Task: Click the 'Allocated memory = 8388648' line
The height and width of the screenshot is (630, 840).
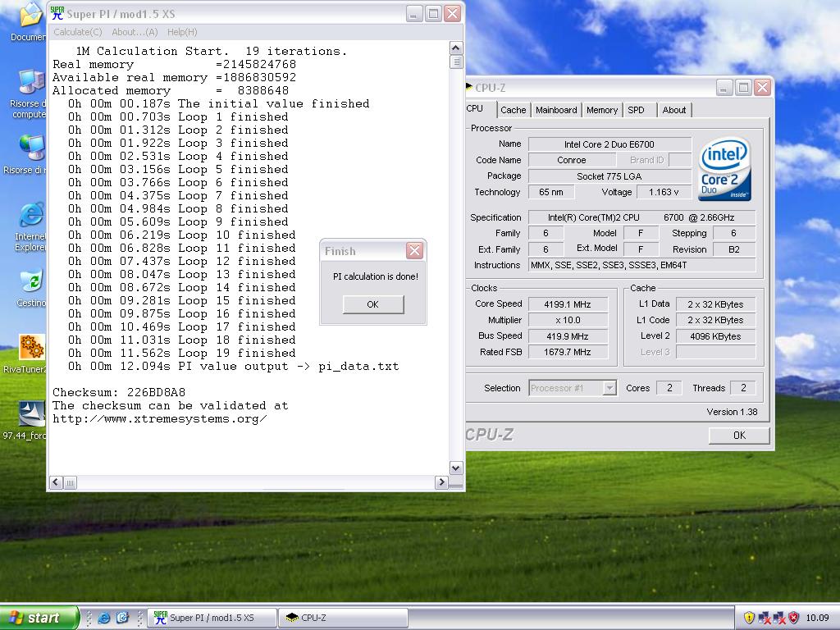Action: pos(171,90)
